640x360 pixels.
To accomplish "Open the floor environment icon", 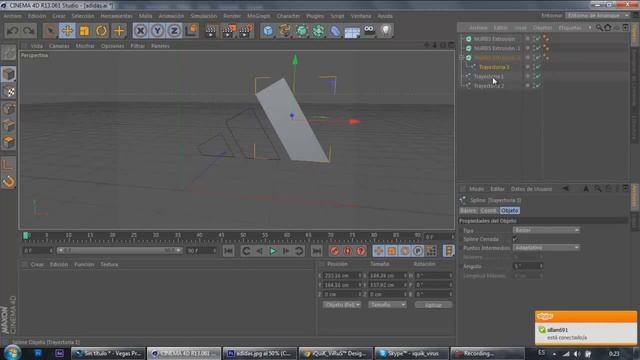I will [x=352, y=31].
